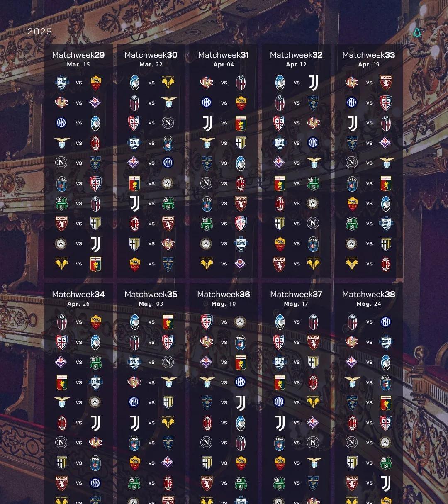Select the Atalanta badge in Matchweek 35
448x504 pixels.
135,322
